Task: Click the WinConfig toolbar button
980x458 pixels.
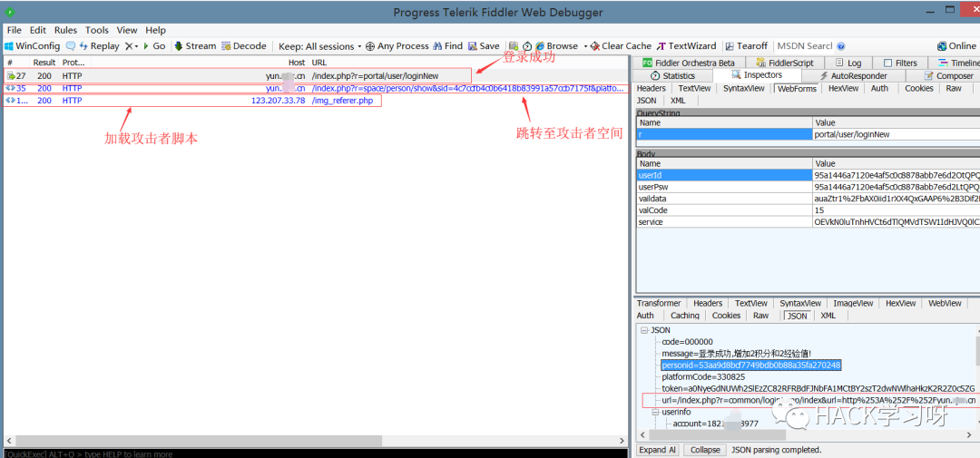Action: click(33, 46)
